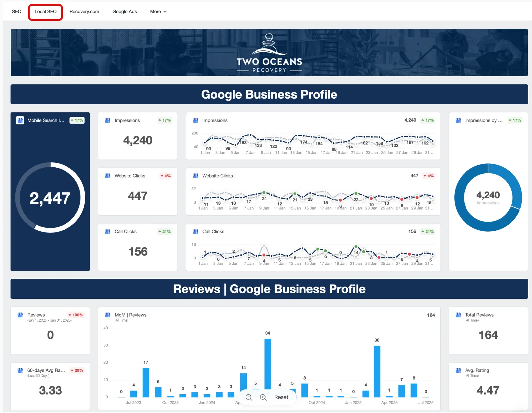Click the icon on the 60-days Avg Rating card
The width and height of the screenshot is (532, 413).
point(20,370)
